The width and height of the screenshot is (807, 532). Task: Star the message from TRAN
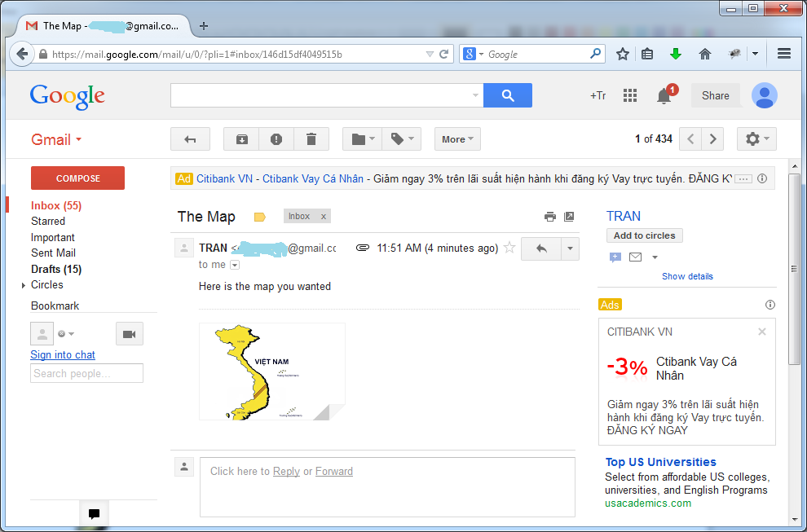pyautogui.click(x=509, y=248)
